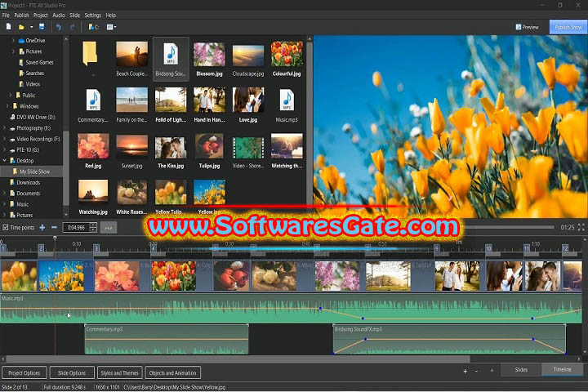Open the Project menu
The width and height of the screenshot is (588, 392).
pos(41,15)
